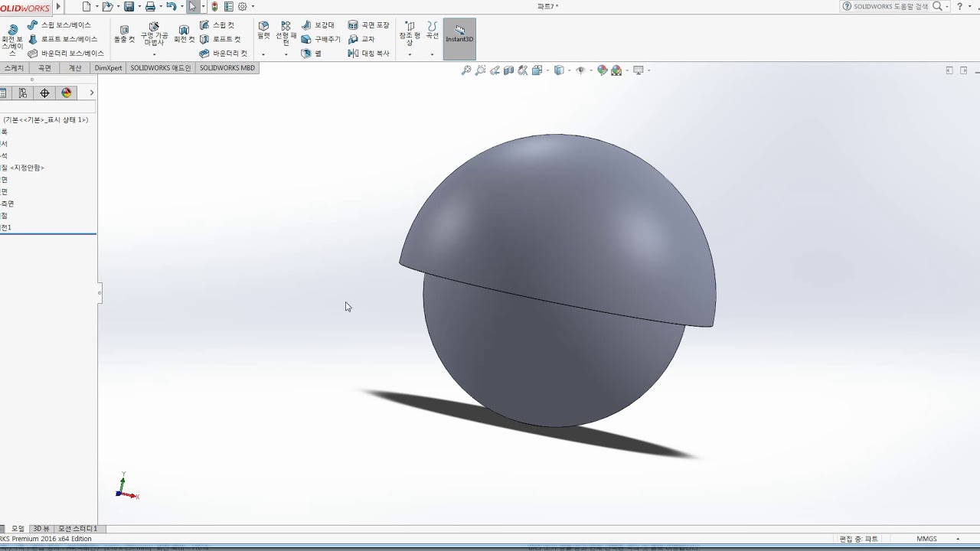980x551 pixels.
Task: Open the DimXpertManager crosshair tab
Action: 44,93
